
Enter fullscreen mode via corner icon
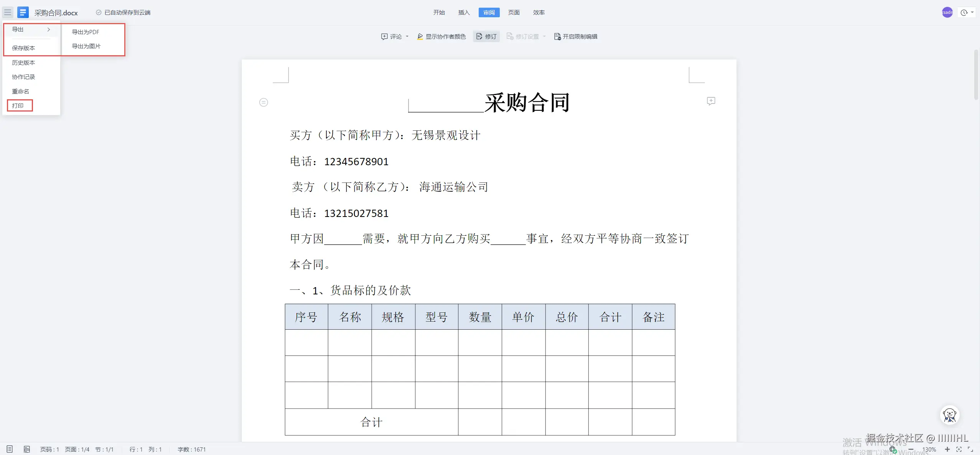tap(970, 449)
